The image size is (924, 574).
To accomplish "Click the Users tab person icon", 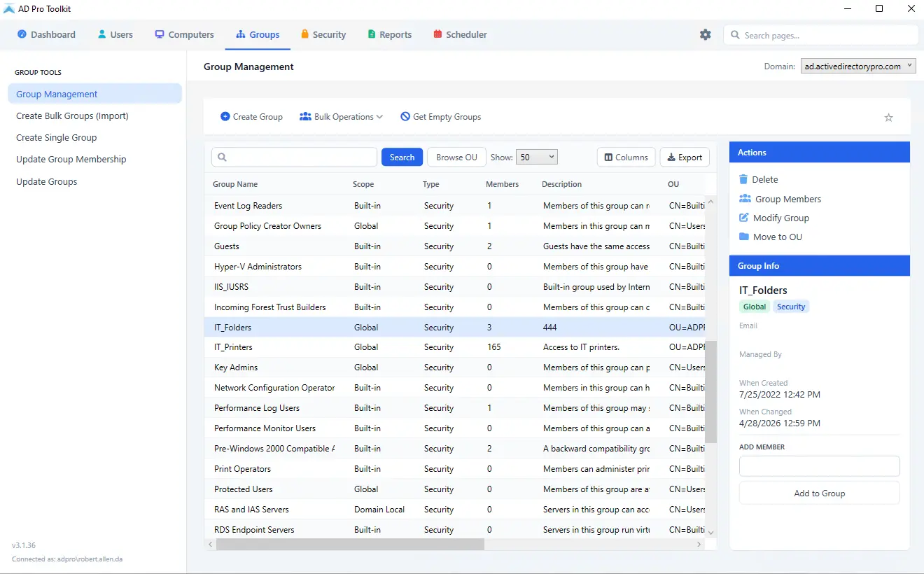I will pyautogui.click(x=102, y=34).
